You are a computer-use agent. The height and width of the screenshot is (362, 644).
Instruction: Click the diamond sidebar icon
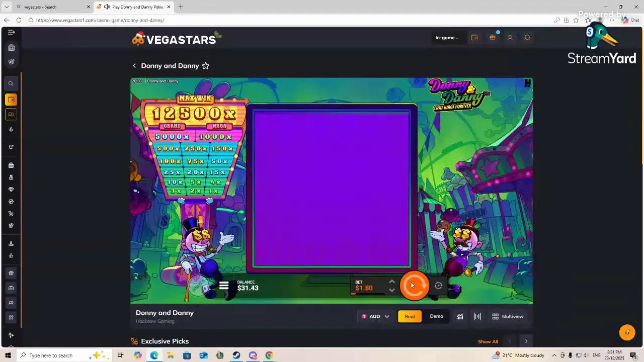[x=11, y=190]
